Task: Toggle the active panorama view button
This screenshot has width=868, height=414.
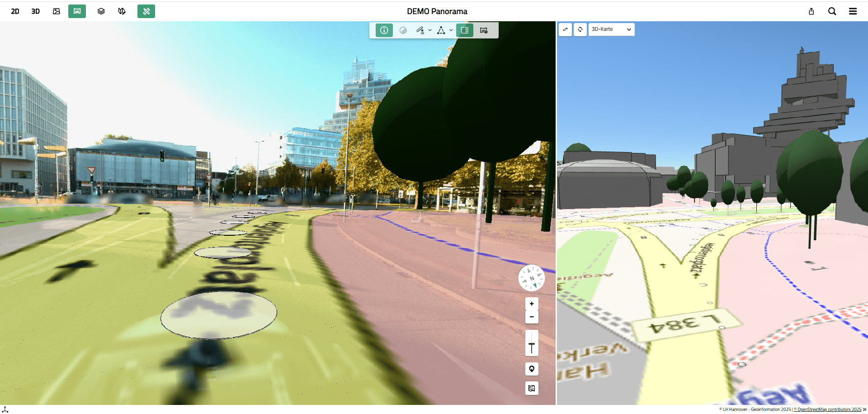Action: click(77, 11)
